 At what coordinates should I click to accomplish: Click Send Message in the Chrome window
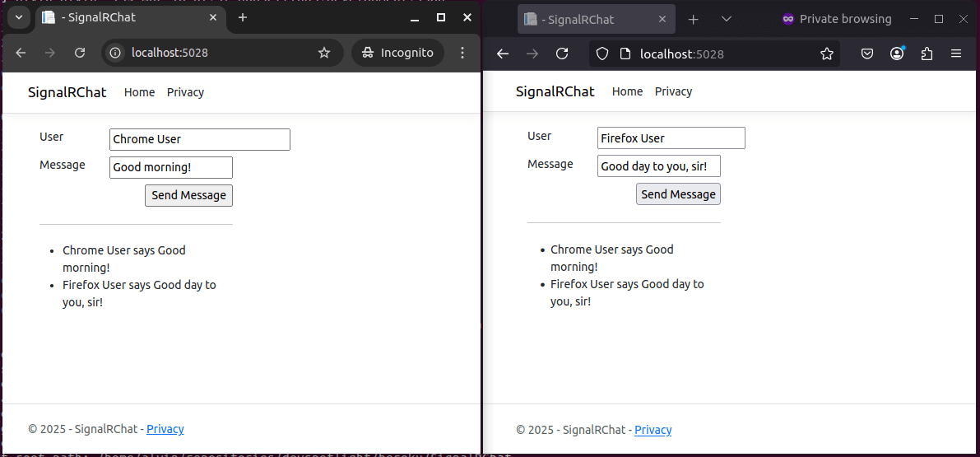pos(188,195)
